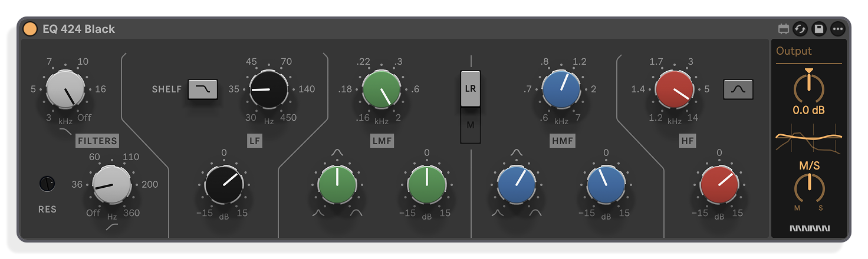This screenshot has width=868, height=259.
Task: Select the LR channel mode button
Action: 471,89
